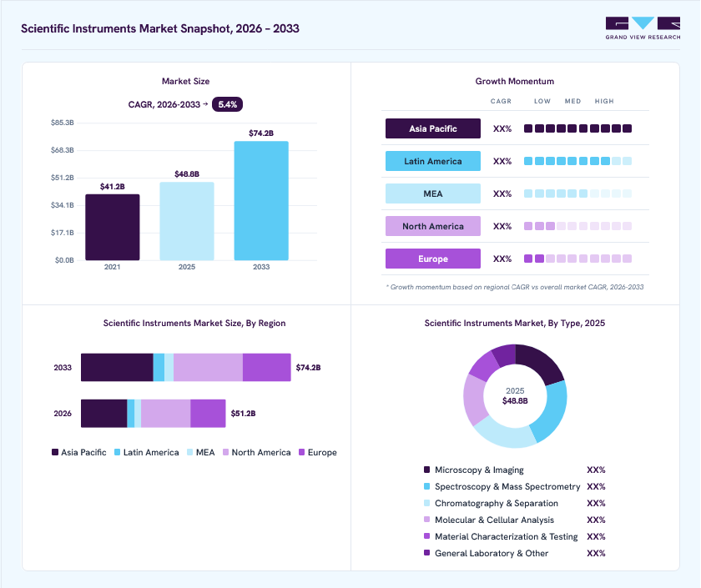Image resolution: width=701 pixels, height=588 pixels.
Task: Click the LOW column header
Action: click(x=542, y=102)
